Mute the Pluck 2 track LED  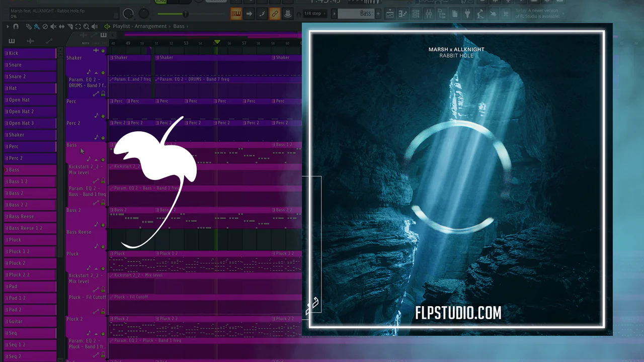103,333
